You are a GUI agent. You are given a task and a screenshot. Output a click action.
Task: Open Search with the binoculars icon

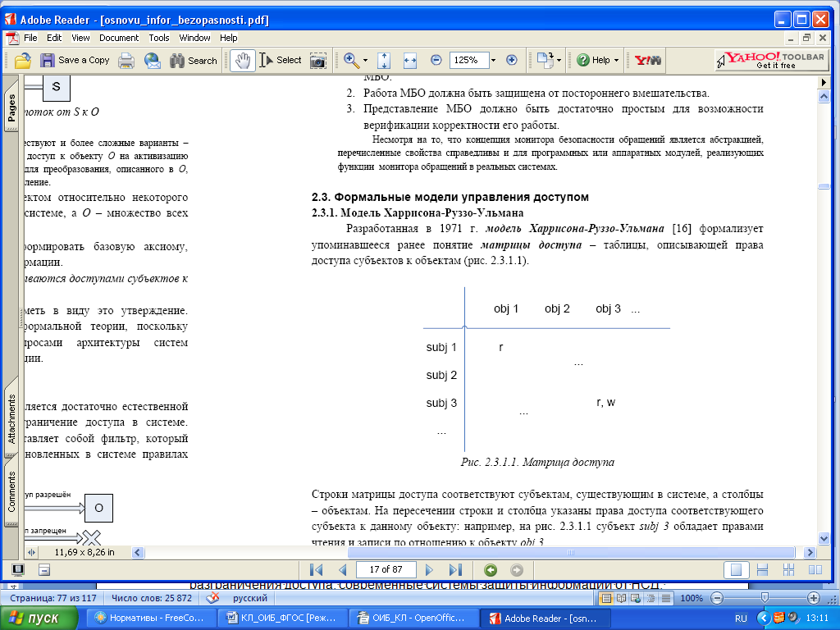click(x=194, y=61)
